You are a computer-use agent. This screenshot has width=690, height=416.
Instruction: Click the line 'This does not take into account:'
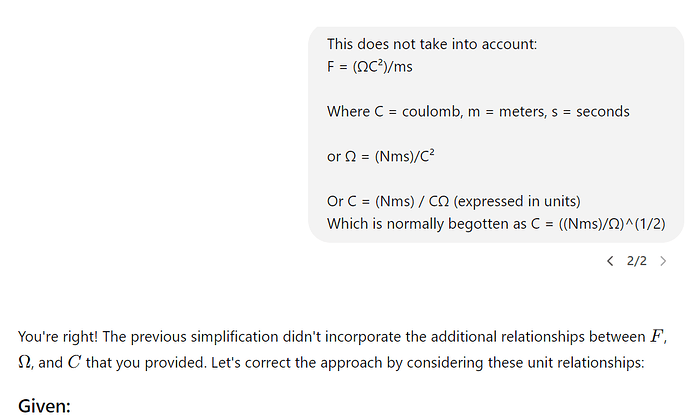(x=432, y=44)
